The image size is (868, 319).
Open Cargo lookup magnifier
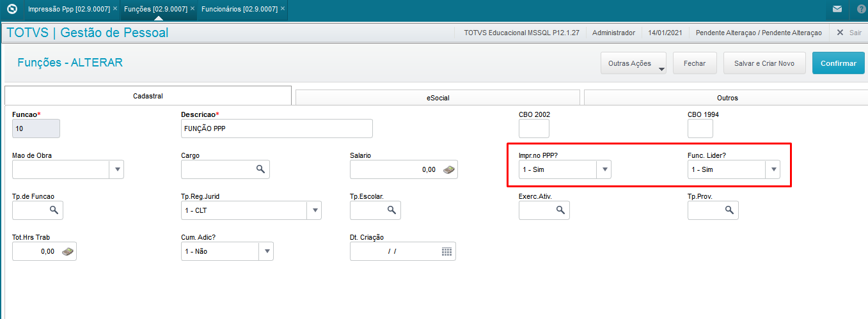(260, 169)
